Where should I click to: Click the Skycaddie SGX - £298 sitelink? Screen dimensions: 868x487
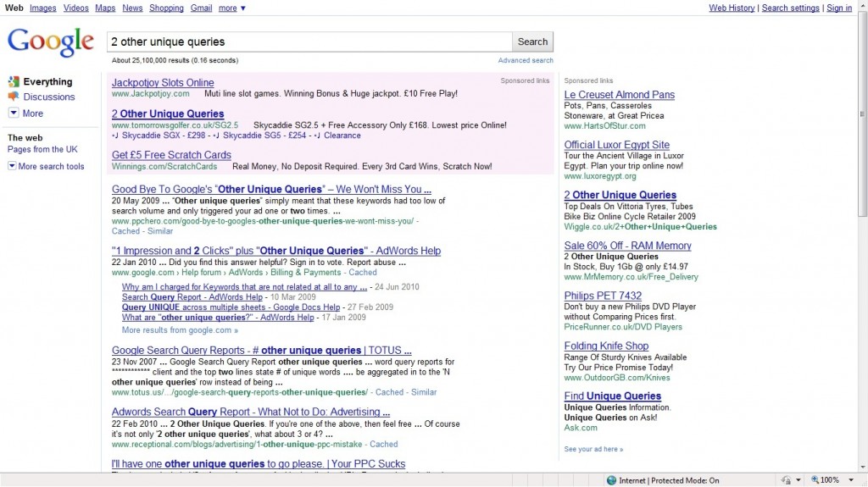pyautogui.click(x=164, y=136)
